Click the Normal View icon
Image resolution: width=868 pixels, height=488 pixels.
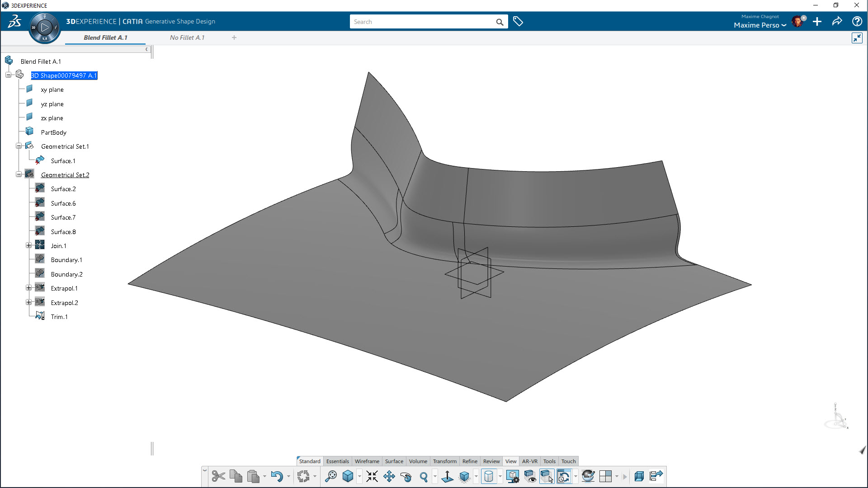(447, 476)
